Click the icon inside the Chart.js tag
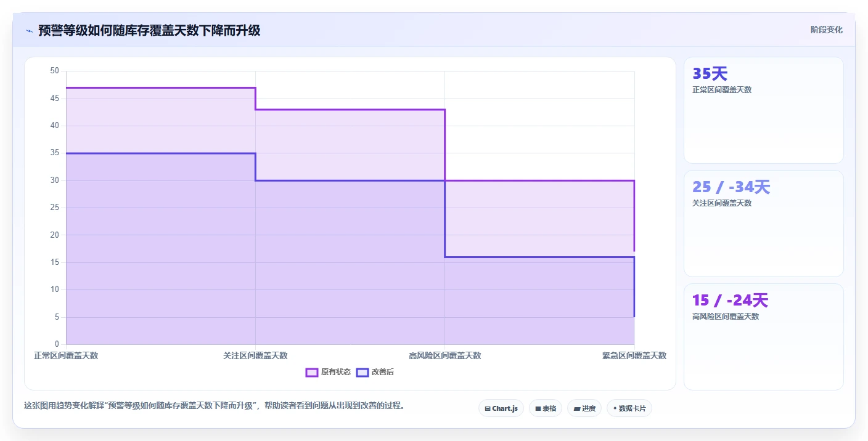Image resolution: width=868 pixels, height=441 pixels. [488, 408]
